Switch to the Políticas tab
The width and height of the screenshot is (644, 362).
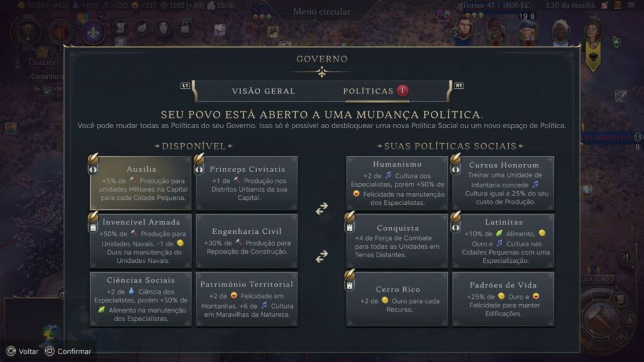(x=369, y=91)
